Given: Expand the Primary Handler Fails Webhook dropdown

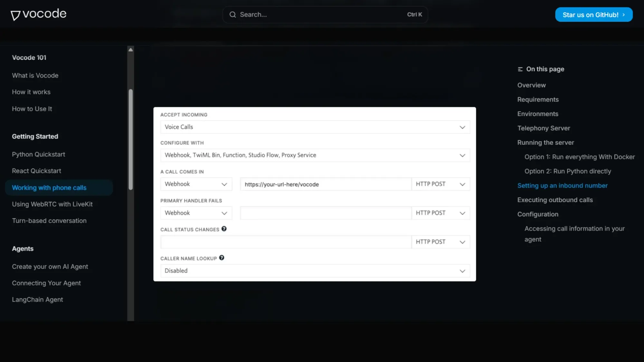Looking at the screenshot, I should tap(224, 213).
